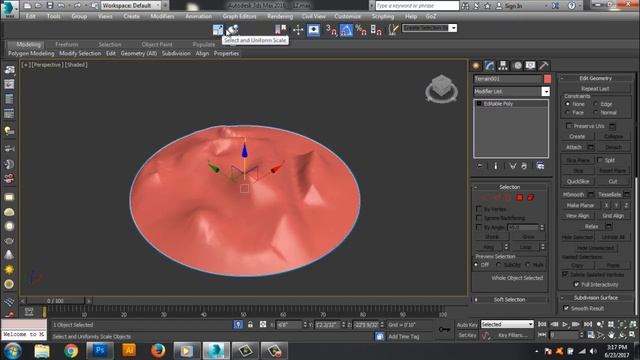Toggle the Spinner Snap icon

[376, 30]
